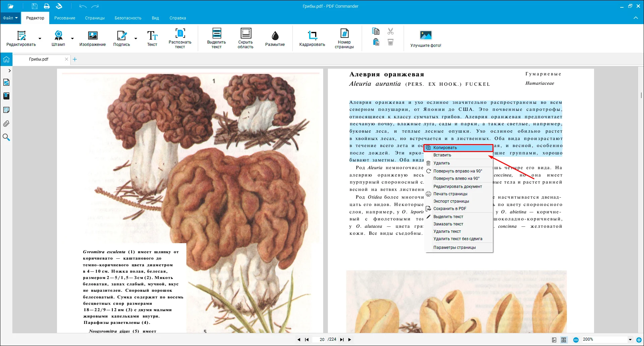Go to the Home start tab icon
The width and height of the screenshot is (644, 346).
tap(6, 60)
